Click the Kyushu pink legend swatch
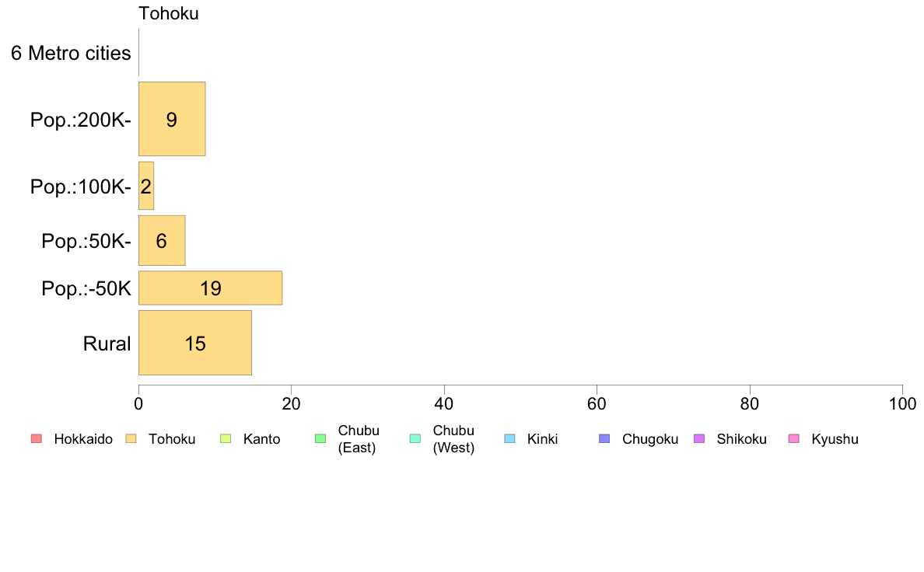Viewport: 924px width, 572px height. coord(794,439)
